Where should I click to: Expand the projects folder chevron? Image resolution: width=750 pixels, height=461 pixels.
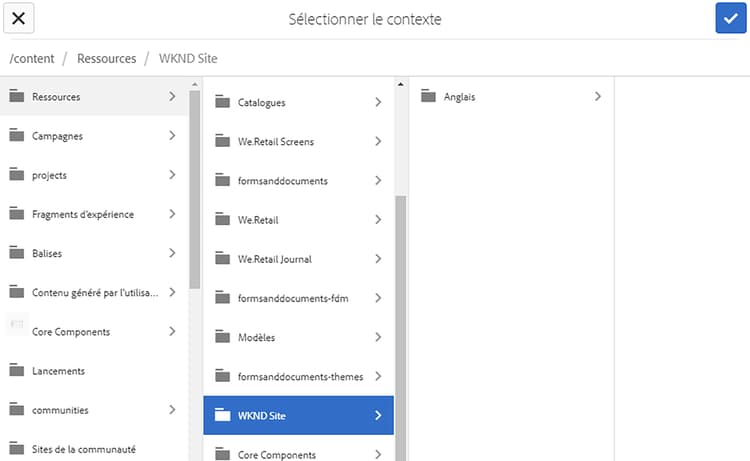172,175
